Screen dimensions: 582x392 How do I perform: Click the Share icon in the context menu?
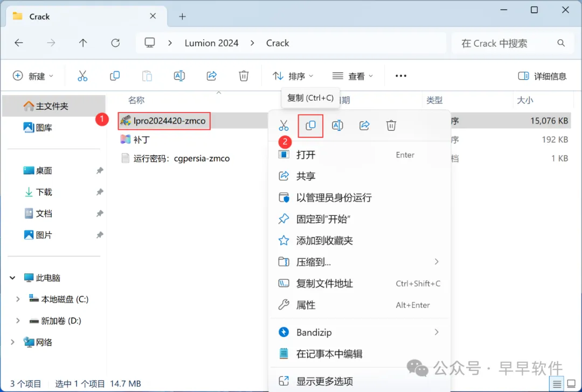coord(364,125)
